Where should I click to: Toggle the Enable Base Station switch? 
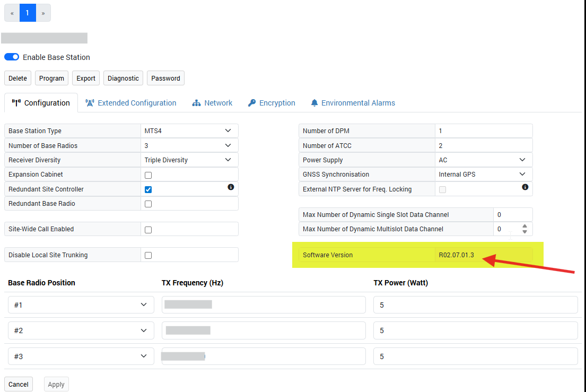click(12, 57)
